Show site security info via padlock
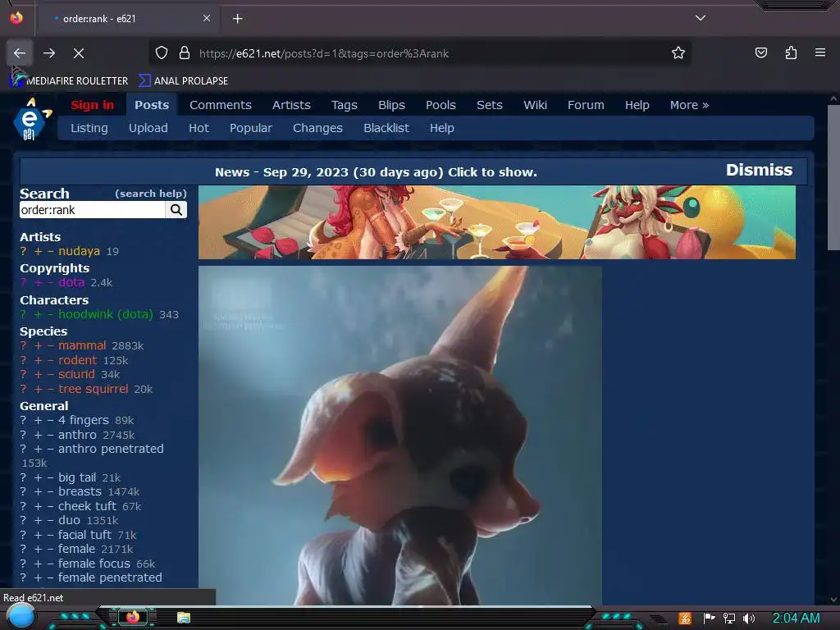840x630 pixels. 185,53
